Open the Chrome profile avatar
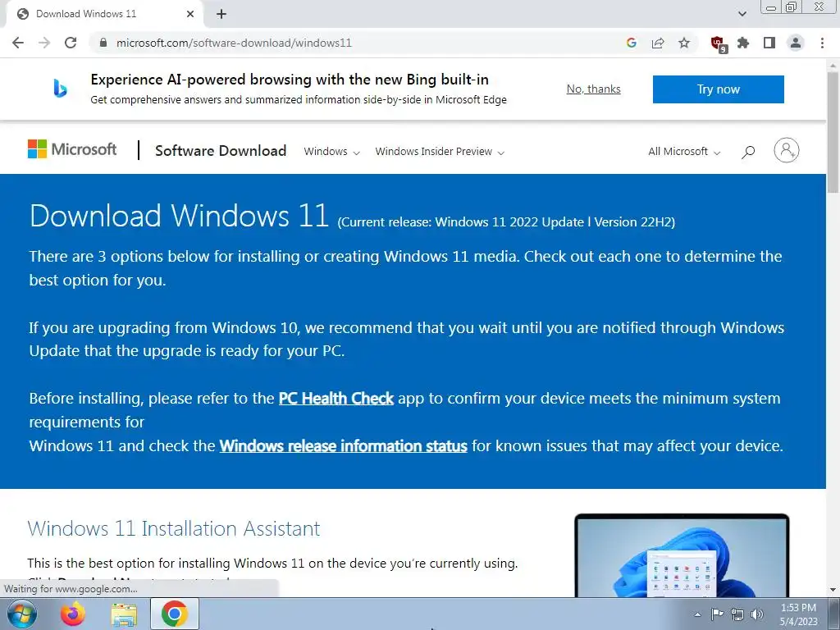 [x=796, y=43]
